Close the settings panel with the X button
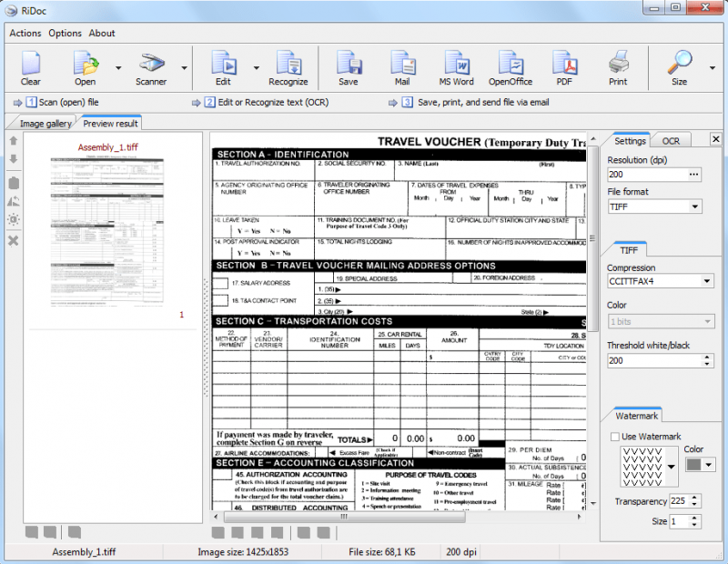The image size is (728, 564). (715, 139)
